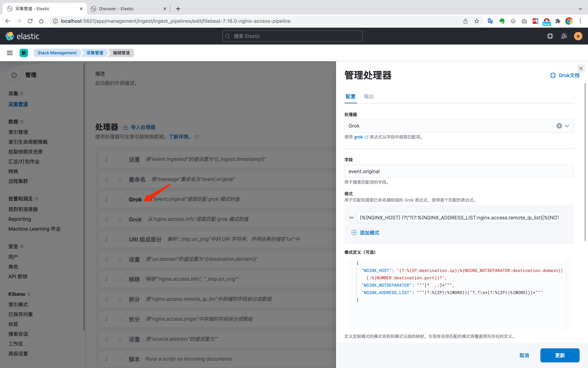Image resolution: width=588 pixels, height=368 pixels.
Task: Click help icon next to 采集 heading
Action: pyautogui.click(x=22, y=94)
